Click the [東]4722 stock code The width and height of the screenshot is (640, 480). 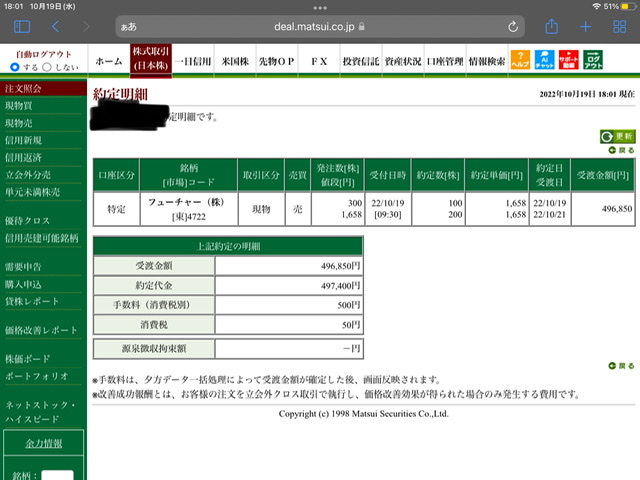pyautogui.click(x=189, y=216)
